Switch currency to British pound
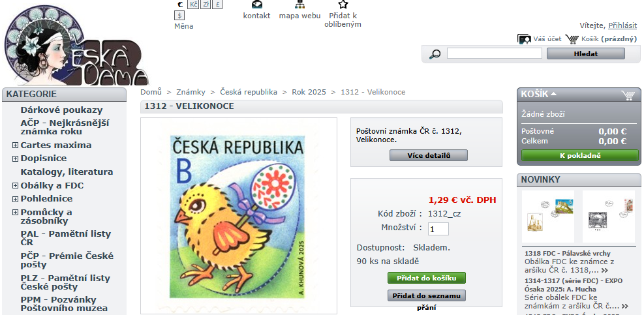The height and width of the screenshot is (315, 644). [217, 5]
